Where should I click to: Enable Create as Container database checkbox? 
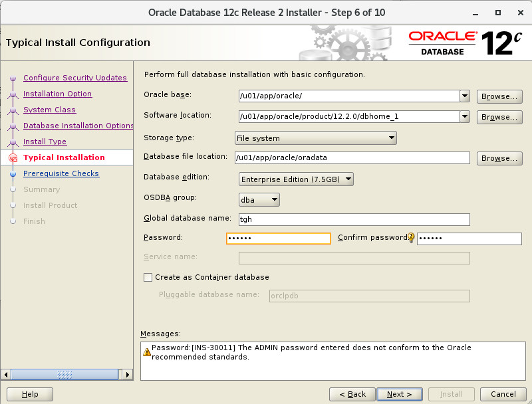click(148, 277)
